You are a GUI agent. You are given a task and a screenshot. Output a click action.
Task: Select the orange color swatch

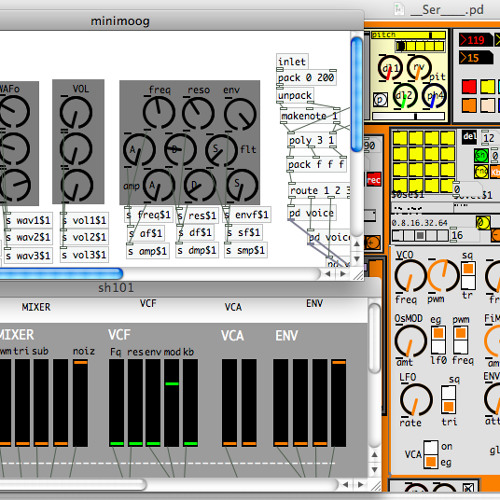(x=469, y=105)
